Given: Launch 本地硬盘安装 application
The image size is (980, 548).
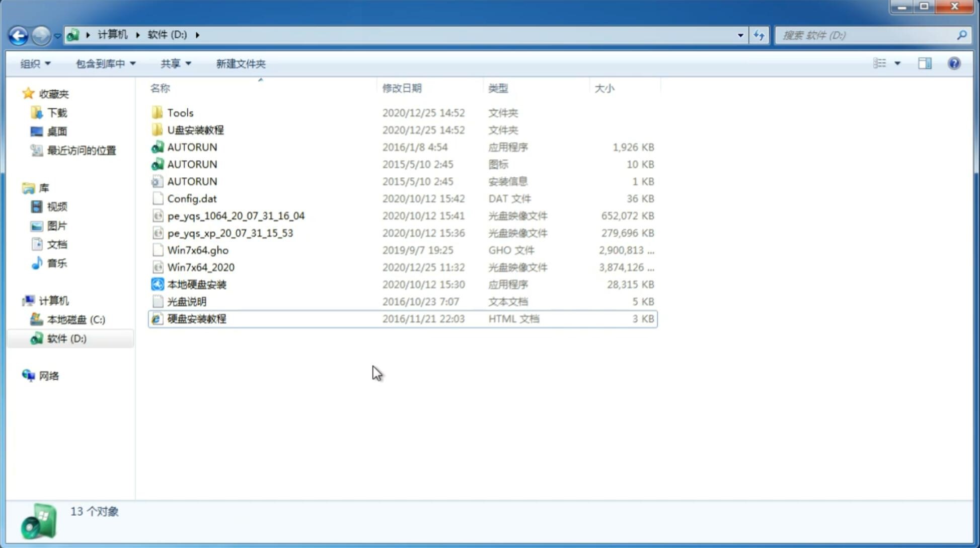Looking at the screenshot, I should point(196,284).
